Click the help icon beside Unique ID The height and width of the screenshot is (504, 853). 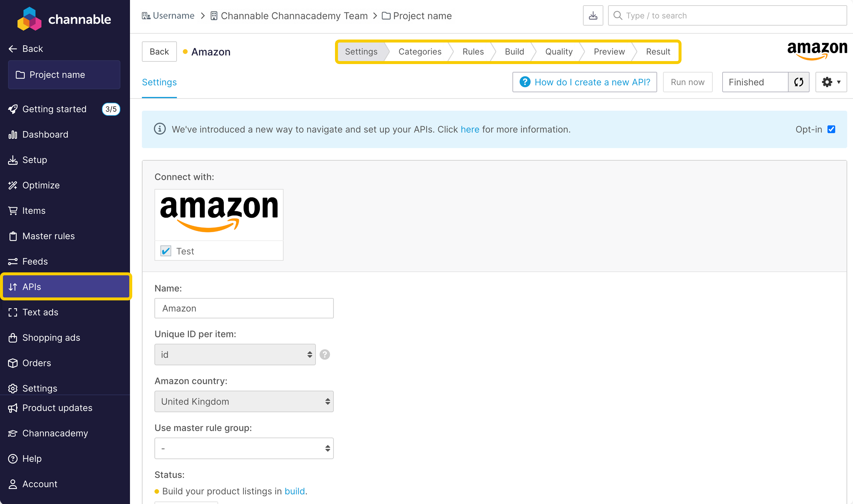[325, 355]
